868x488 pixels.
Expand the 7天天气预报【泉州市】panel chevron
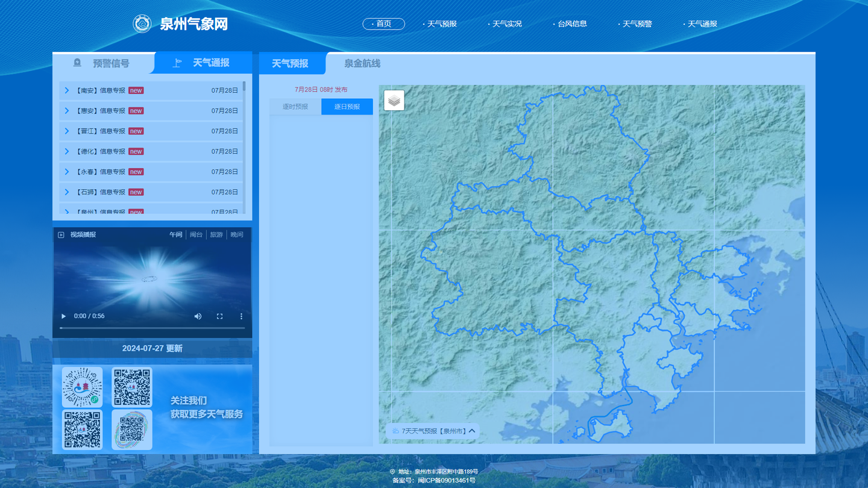click(x=472, y=431)
